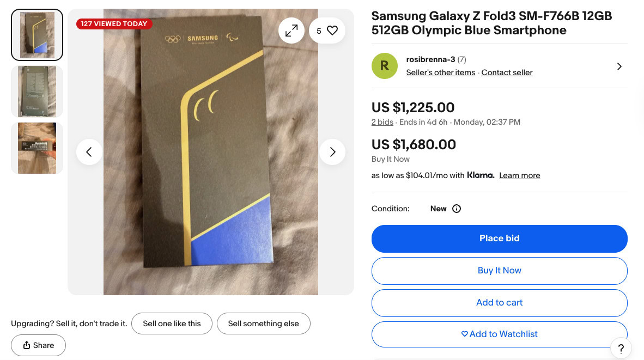
Task: Click the heart icon to favorite the listing
Action: coord(332,30)
